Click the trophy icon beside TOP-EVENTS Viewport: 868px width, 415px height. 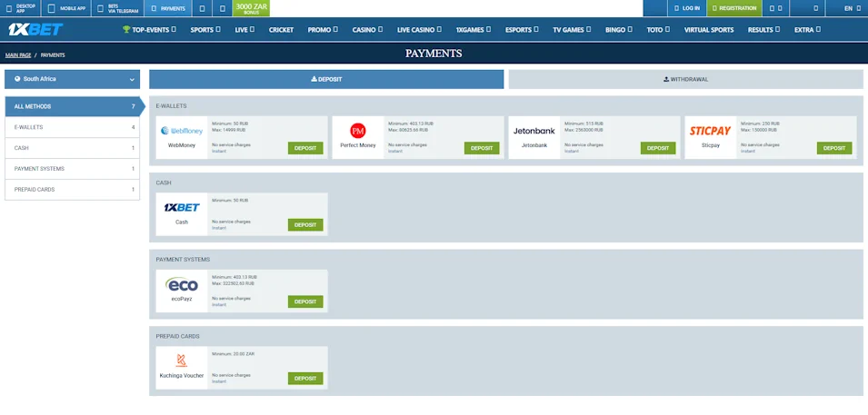tap(126, 30)
